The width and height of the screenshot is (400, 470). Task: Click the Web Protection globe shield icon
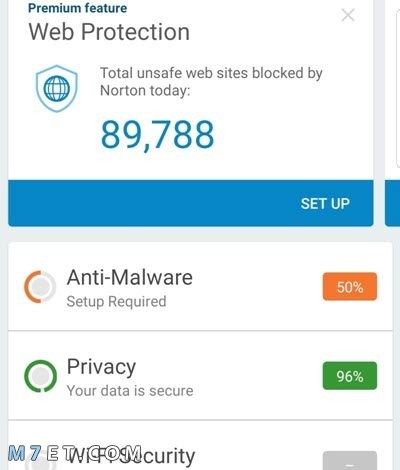(57, 88)
